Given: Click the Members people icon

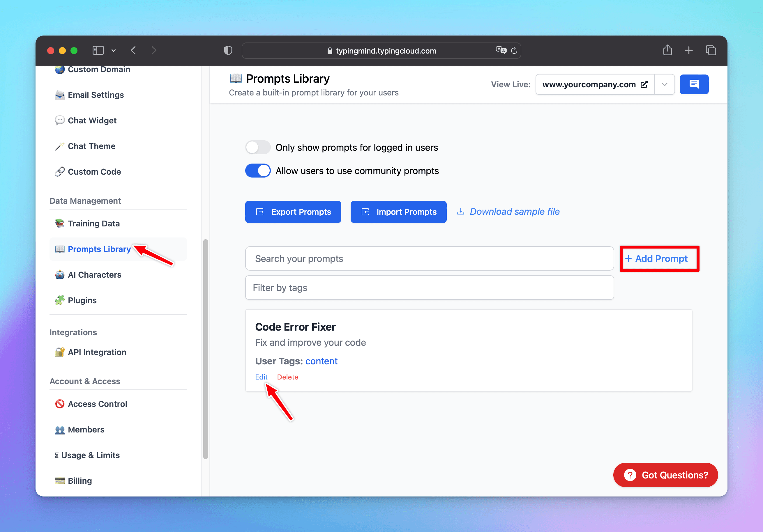Looking at the screenshot, I should pyautogui.click(x=60, y=430).
